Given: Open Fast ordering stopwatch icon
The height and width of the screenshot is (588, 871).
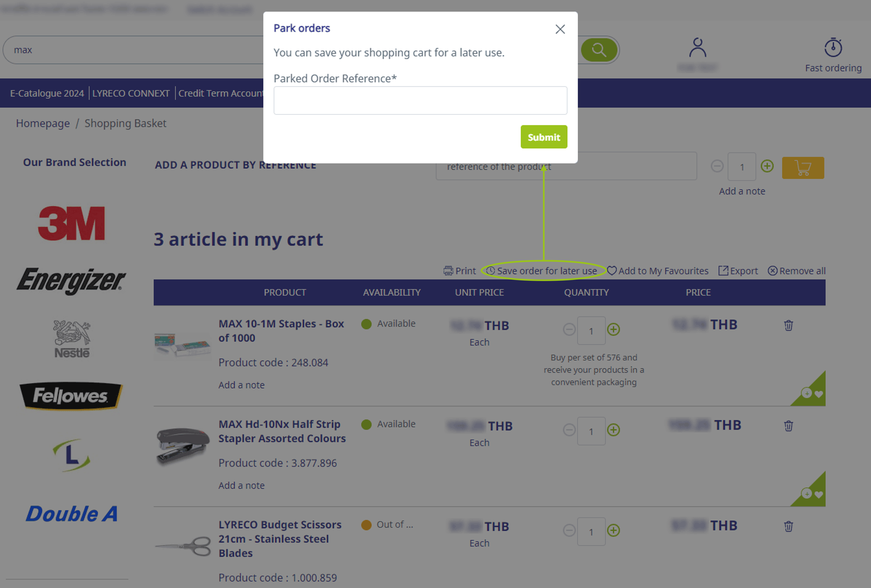Looking at the screenshot, I should 833,48.
